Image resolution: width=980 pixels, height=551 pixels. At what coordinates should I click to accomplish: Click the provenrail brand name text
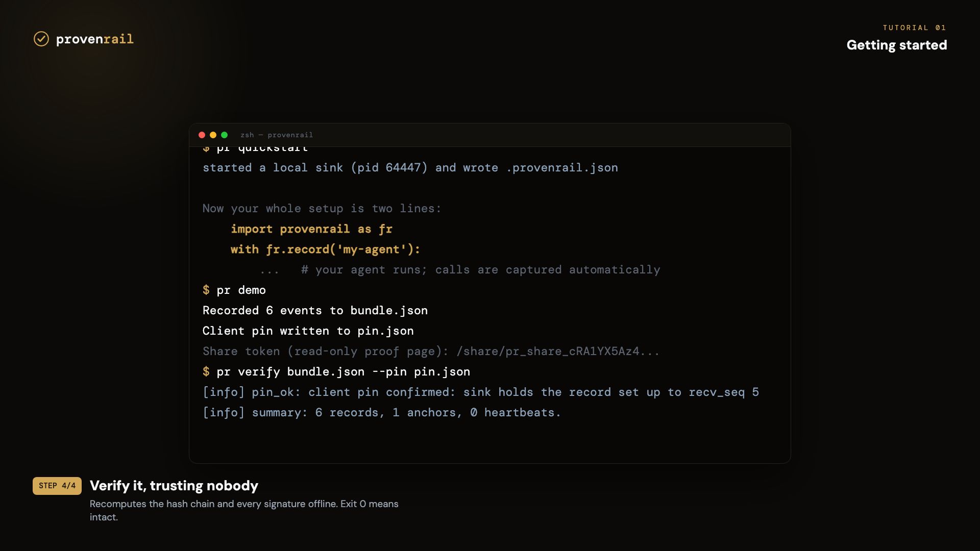(94, 39)
